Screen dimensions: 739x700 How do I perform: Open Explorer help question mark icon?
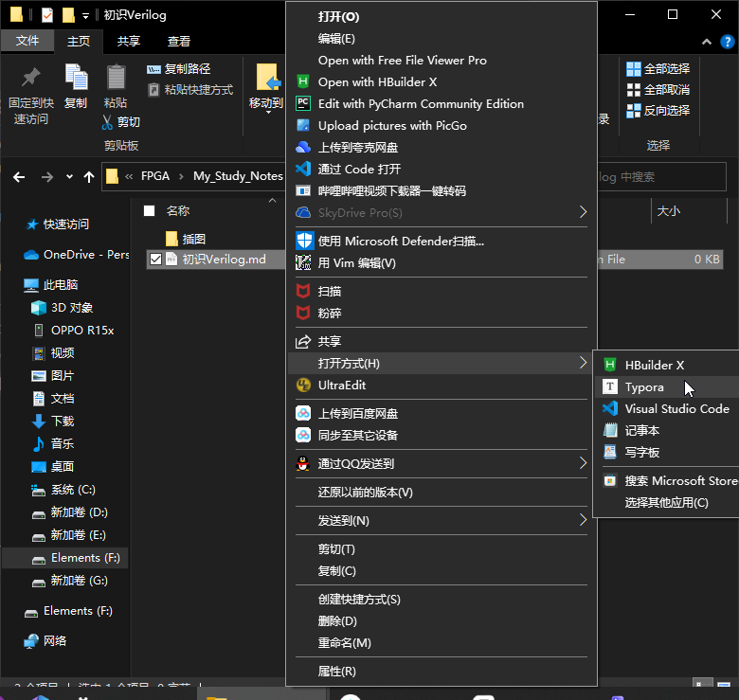(x=727, y=42)
